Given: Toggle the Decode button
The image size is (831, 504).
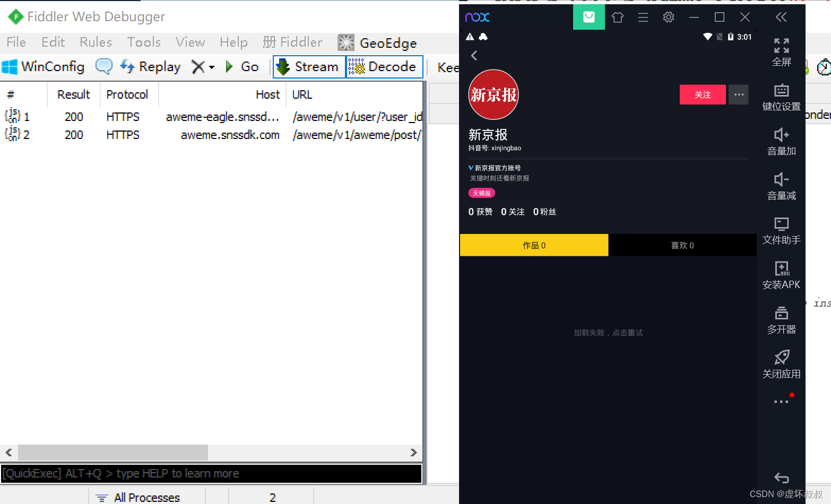Looking at the screenshot, I should click(x=384, y=67).
